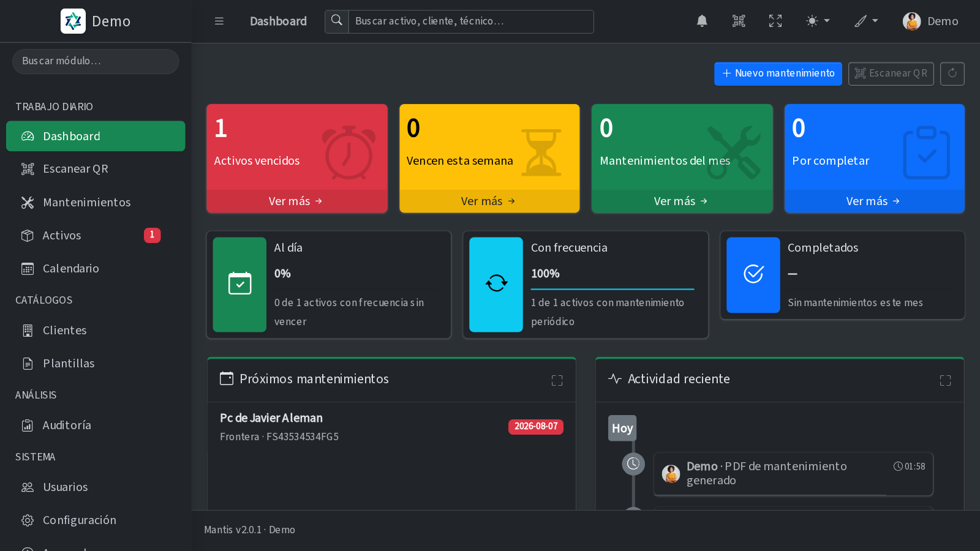Open Pc de Javier Aleman maintenance entry
This screenshot has width=980, height=551.
coord(271,418)
